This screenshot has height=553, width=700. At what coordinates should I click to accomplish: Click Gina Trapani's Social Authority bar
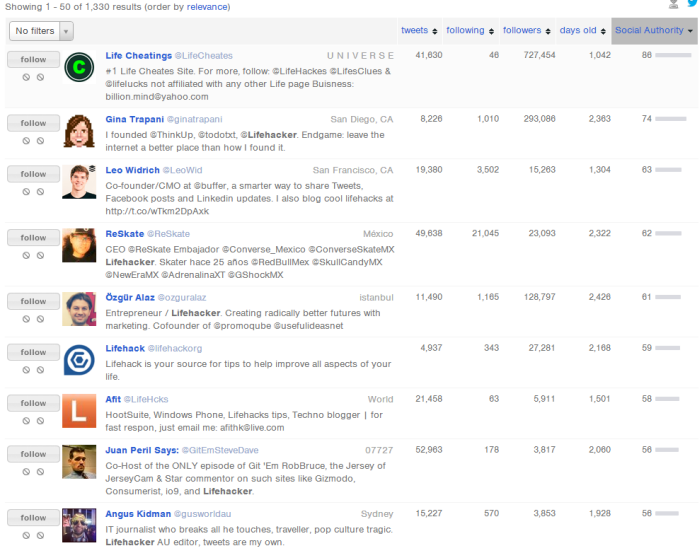(x=671, y=119)
